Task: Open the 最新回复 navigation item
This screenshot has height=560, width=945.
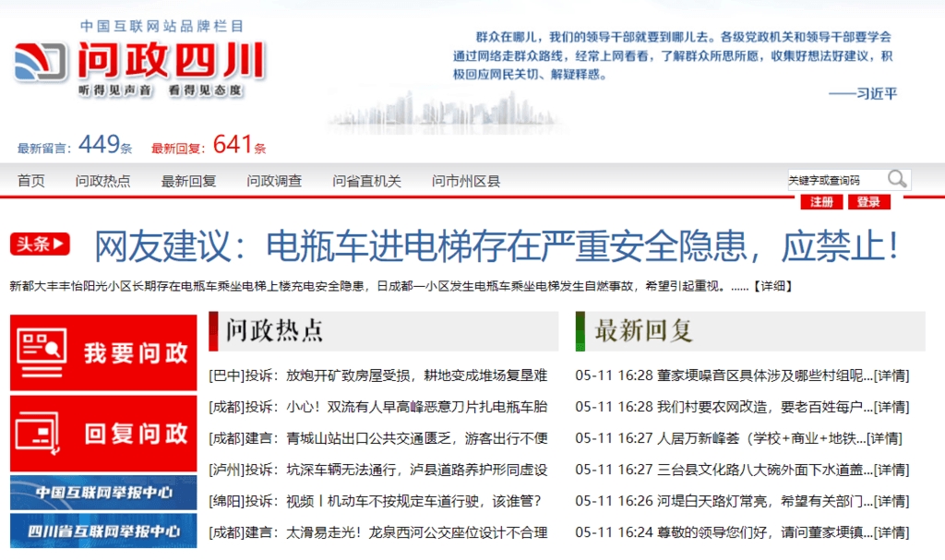Action: (x=188, y=181)
